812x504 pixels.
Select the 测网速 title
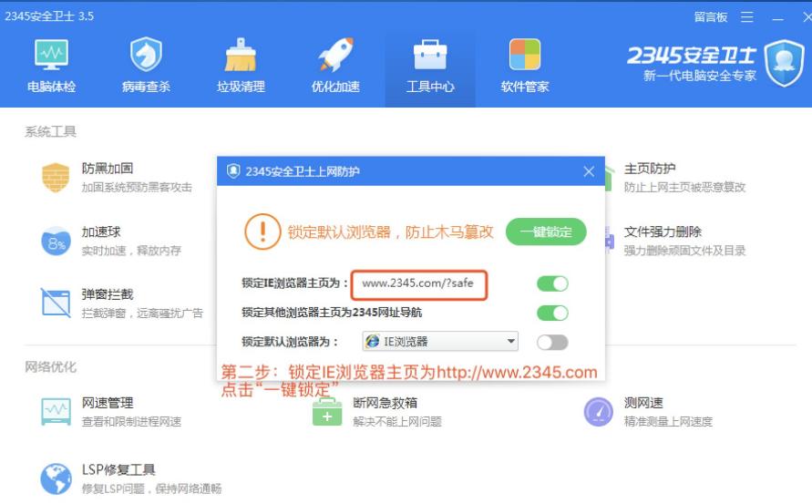pos(643,403)
